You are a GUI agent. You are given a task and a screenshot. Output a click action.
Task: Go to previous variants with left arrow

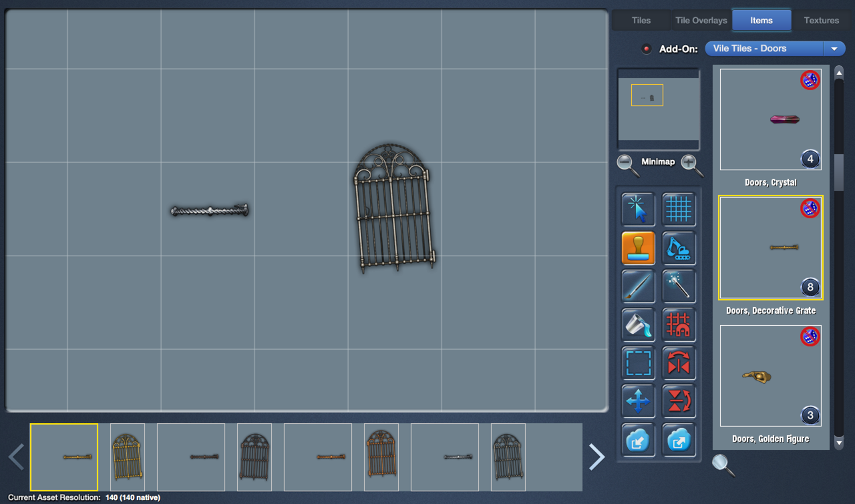click(16, 457)
